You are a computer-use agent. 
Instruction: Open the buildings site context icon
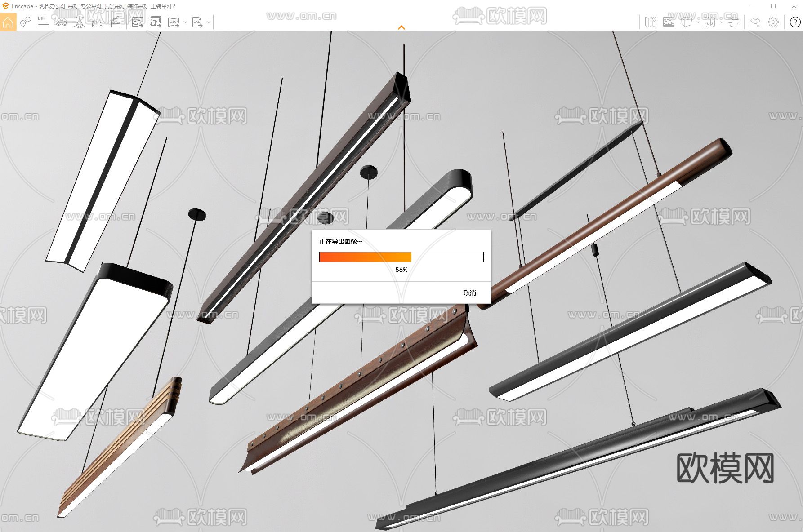[x=97, y=22]
